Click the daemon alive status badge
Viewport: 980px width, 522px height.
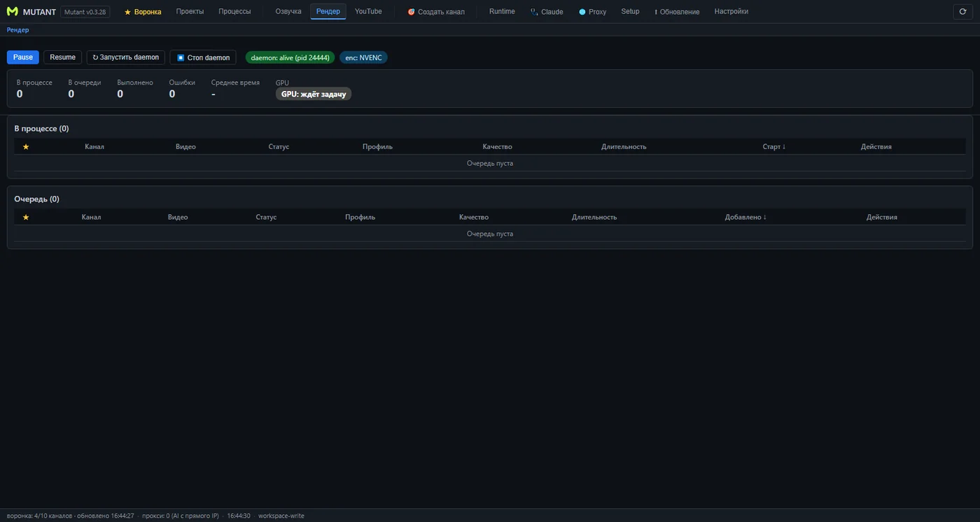pos(290,57)
